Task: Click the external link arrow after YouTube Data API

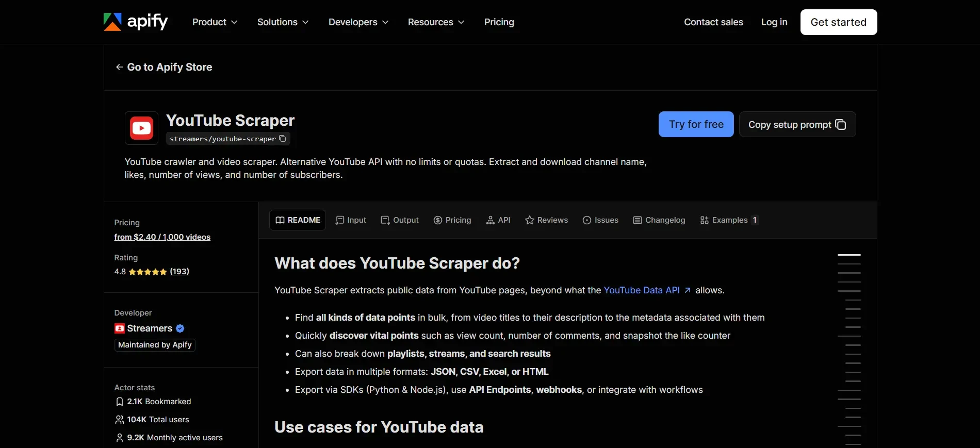Action: click(x=688, y=290)
